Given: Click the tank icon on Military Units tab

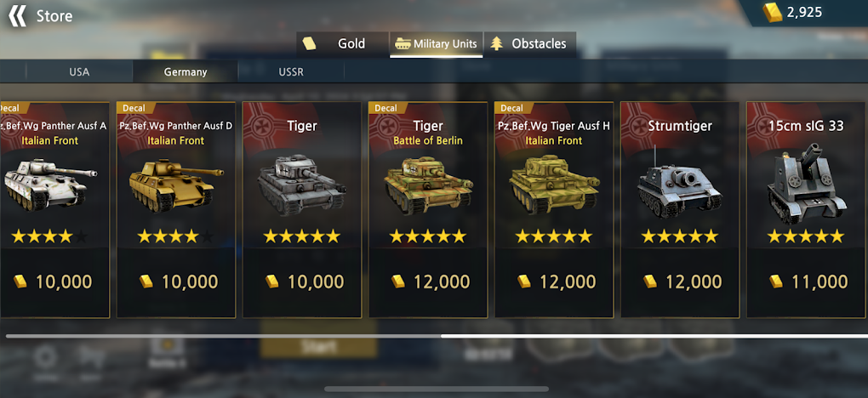Looking at the screenshot, I should (x=402, y=43).
